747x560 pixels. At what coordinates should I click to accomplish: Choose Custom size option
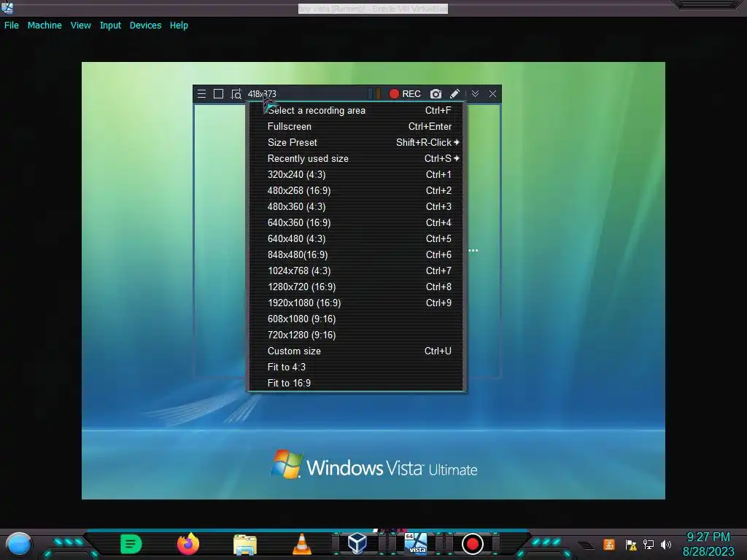pyautogui.click(x=356, y=351)
